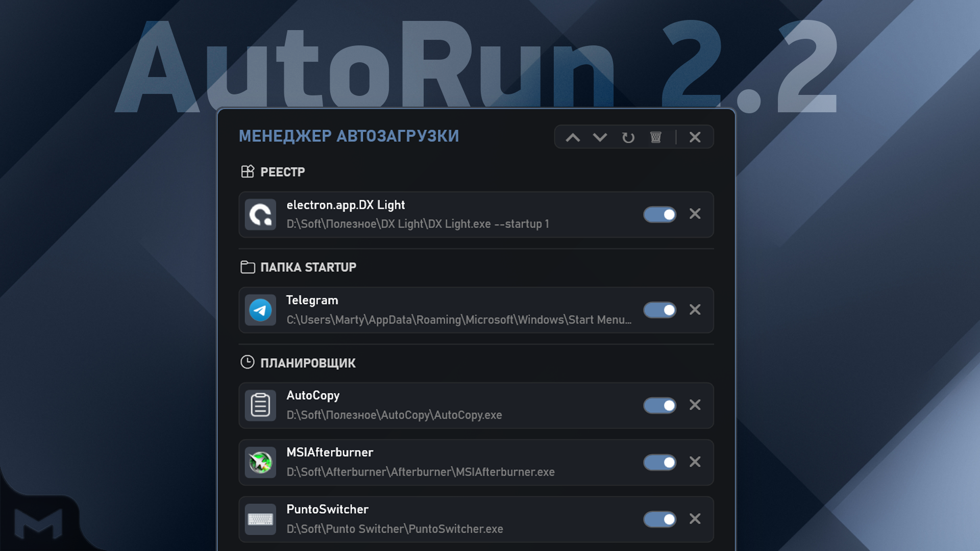Remove AutoCopy entry with X

(x=695, y=405)
